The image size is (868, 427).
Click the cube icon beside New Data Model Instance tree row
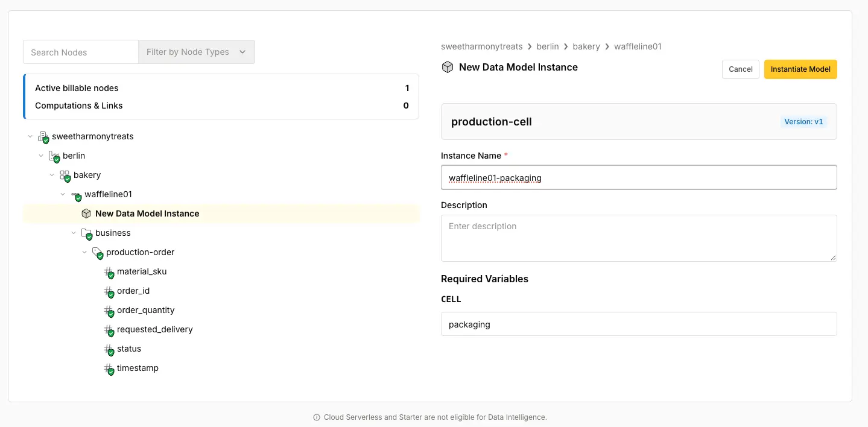point(86,213)
